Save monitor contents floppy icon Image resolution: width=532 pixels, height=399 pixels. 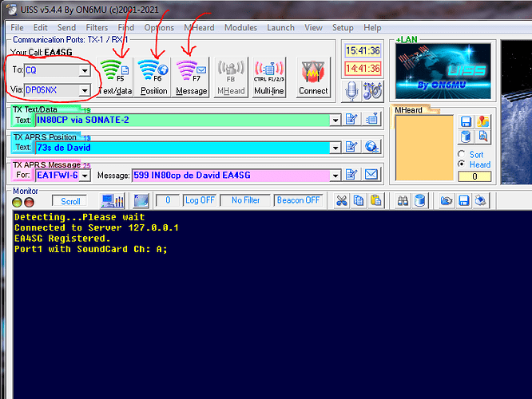tap(463, 200)
